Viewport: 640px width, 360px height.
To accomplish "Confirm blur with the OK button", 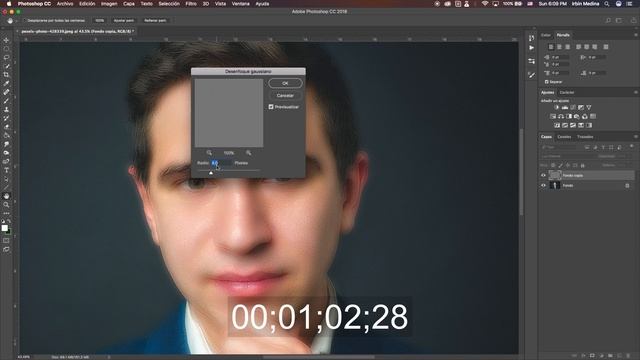I will pyautogui.click(x=285, y=83).
